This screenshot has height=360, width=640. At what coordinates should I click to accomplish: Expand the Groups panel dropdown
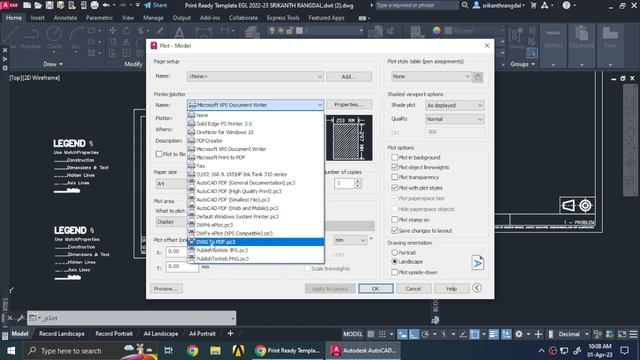click(x=522, y=64)
